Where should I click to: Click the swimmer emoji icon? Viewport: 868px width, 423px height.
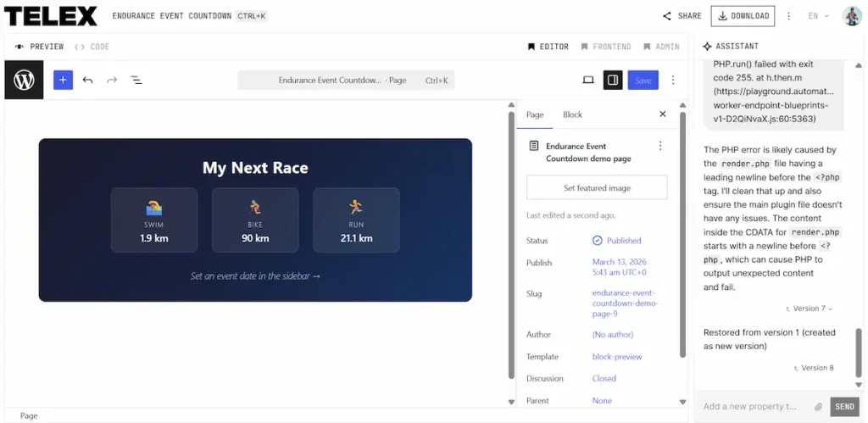click(154, 208)
